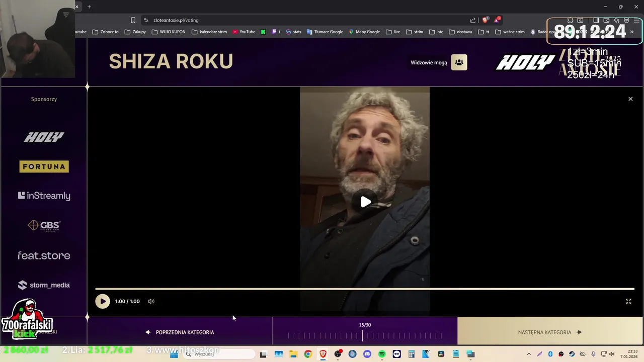Open the stats bookmark
Viewport: 644px width, 362px height.
tap(293, 32)
